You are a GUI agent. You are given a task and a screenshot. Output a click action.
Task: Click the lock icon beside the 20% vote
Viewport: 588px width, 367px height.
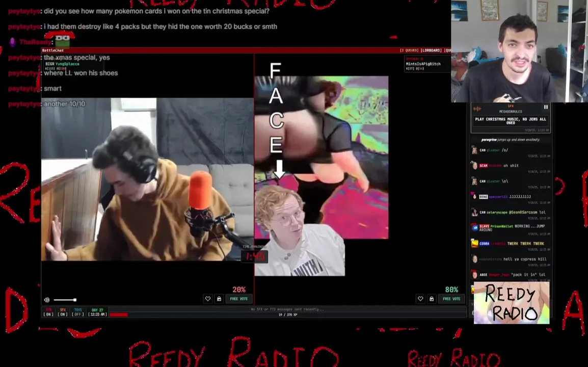[219, 299]
